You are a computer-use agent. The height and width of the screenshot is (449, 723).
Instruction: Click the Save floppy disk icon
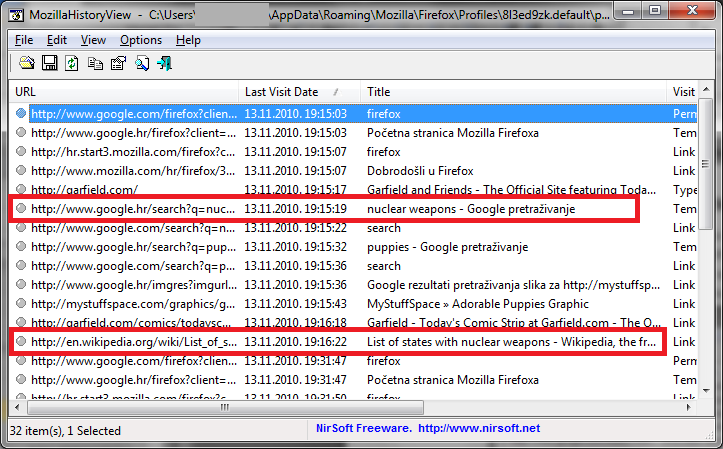49,64
